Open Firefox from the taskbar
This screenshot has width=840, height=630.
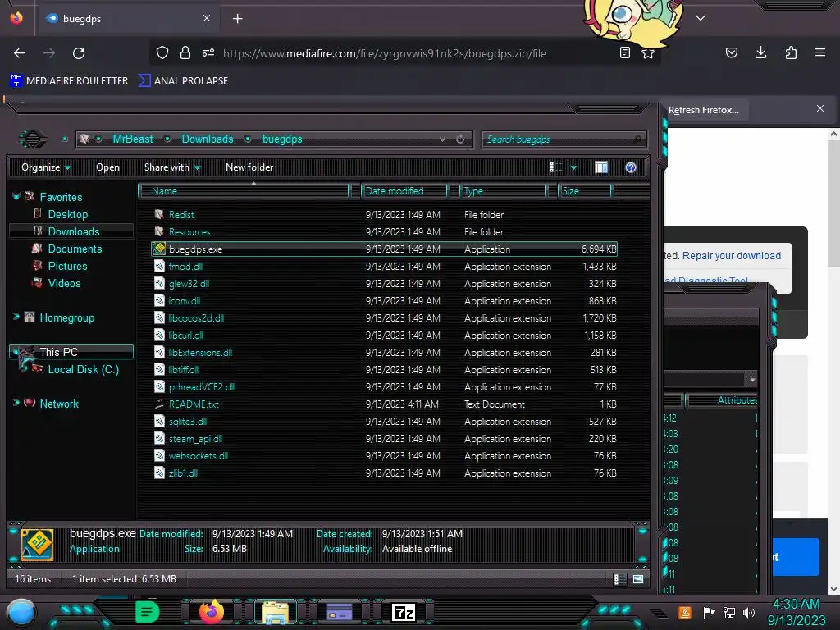click(212, 612)
